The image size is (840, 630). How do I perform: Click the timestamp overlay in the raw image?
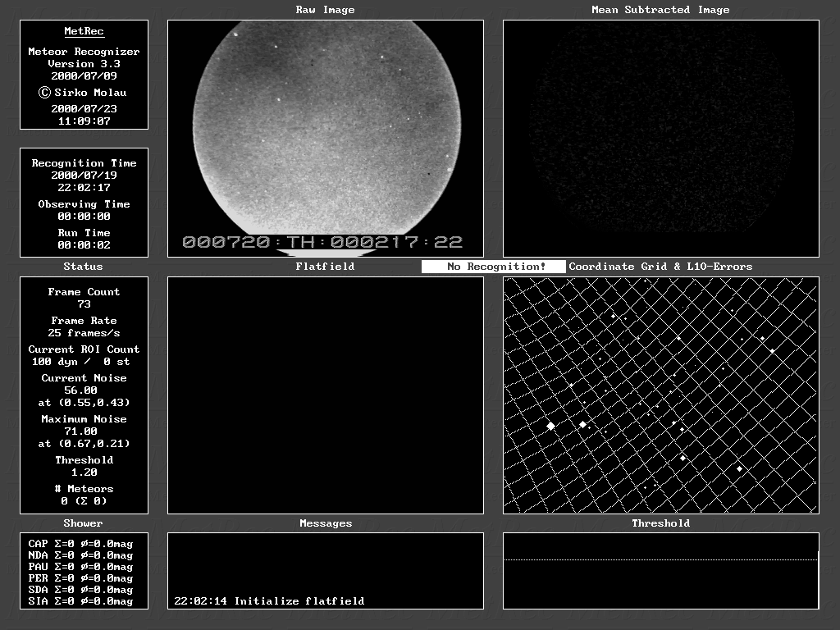point(322,242)
